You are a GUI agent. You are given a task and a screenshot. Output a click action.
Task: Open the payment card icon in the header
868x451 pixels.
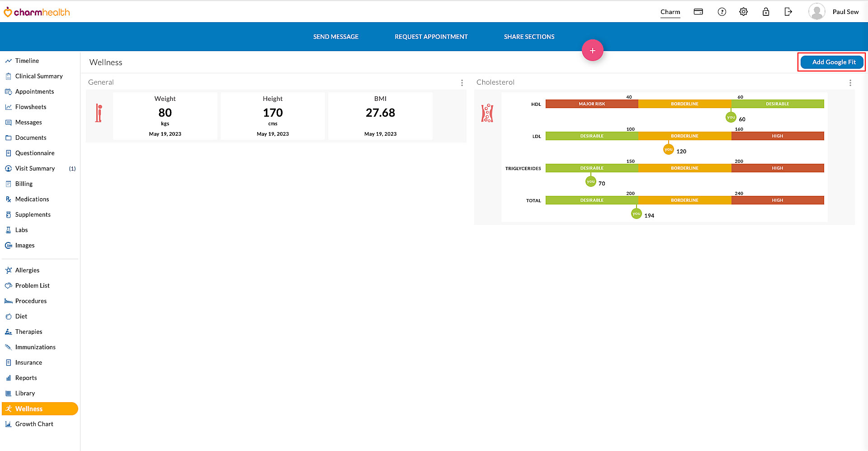tap(698, 11)
